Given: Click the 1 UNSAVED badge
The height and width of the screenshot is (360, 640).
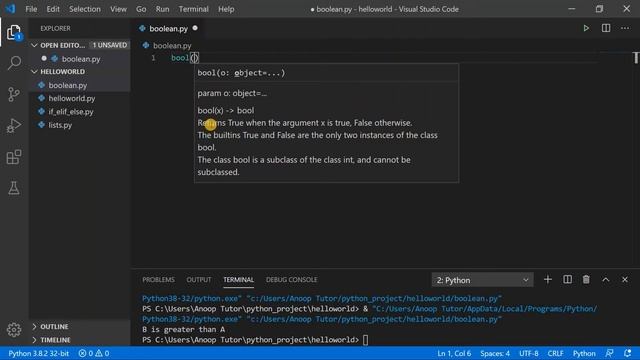Looking at the screenshot, I should pyautogui.click(x=109, y=45).
